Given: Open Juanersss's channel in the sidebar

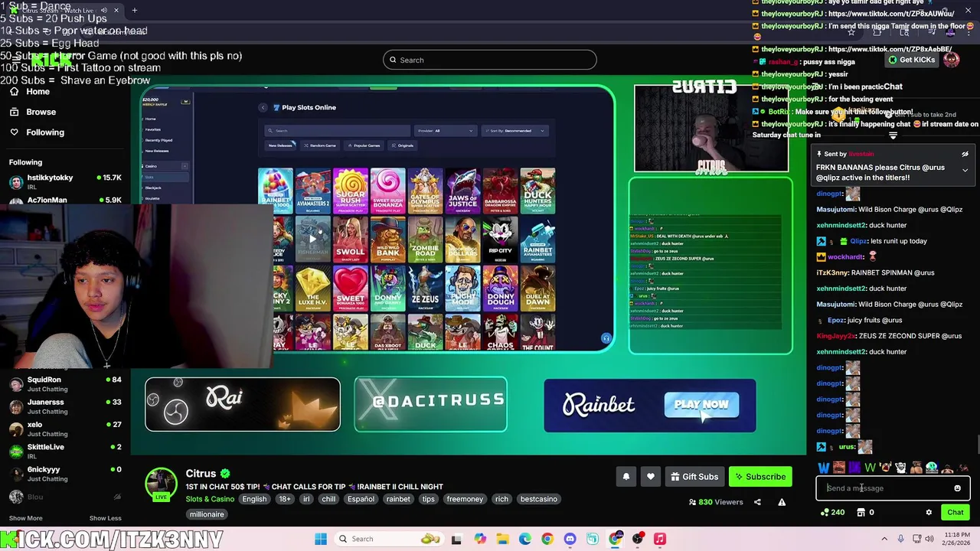Looking at the screenshot, I should click(x=65, y=406).
